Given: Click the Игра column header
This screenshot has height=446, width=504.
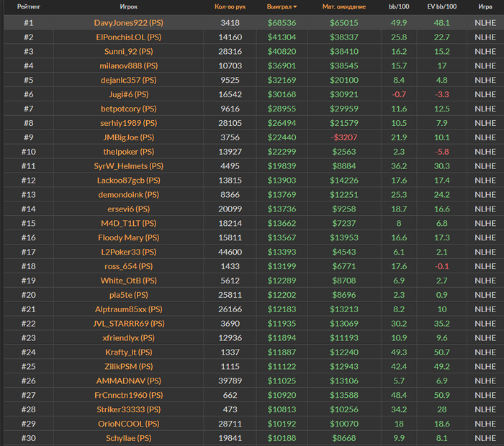Looking at the screenshot, I should click(485, 6).
